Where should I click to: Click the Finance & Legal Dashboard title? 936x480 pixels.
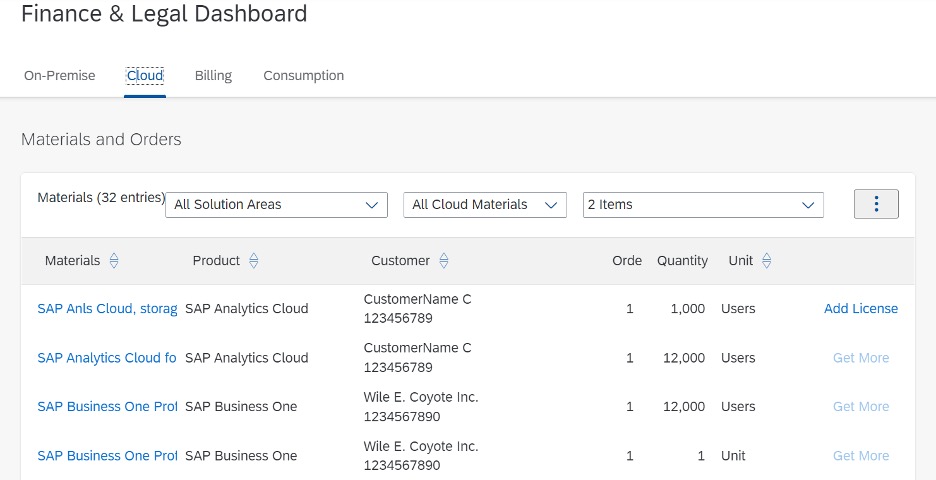click(x=164, y=13)
